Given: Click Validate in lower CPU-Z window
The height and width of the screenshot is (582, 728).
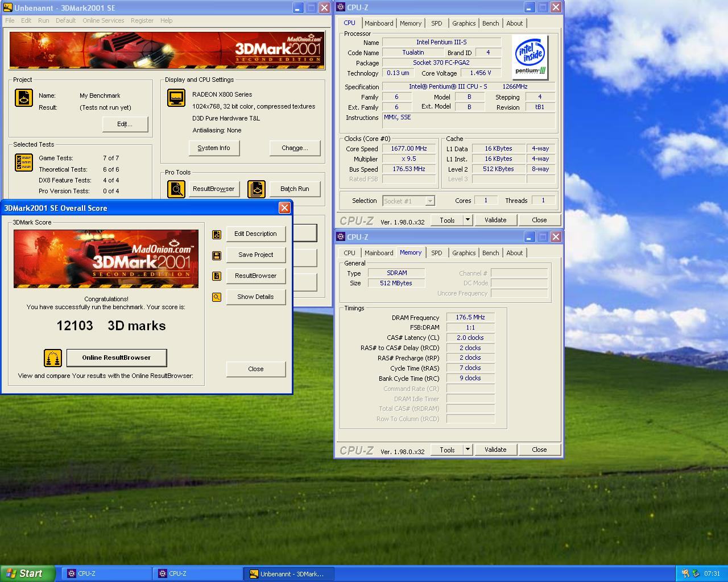Looking at the screenshot, I should click(x=495, y=450).
